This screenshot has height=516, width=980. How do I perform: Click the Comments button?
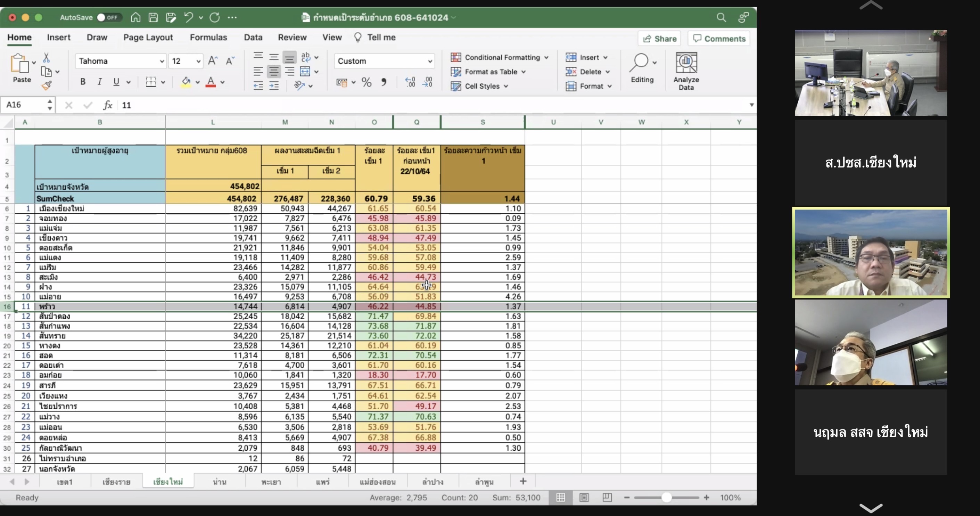[719, 39]
